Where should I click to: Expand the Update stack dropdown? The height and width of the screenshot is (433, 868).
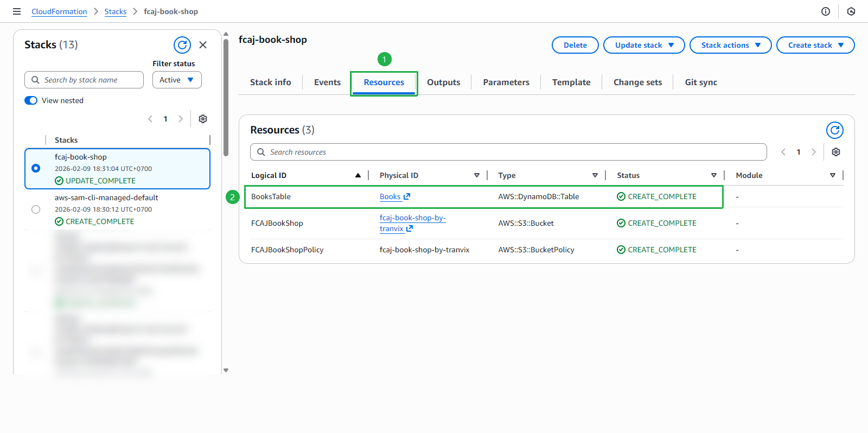click(x=644, y=45)
